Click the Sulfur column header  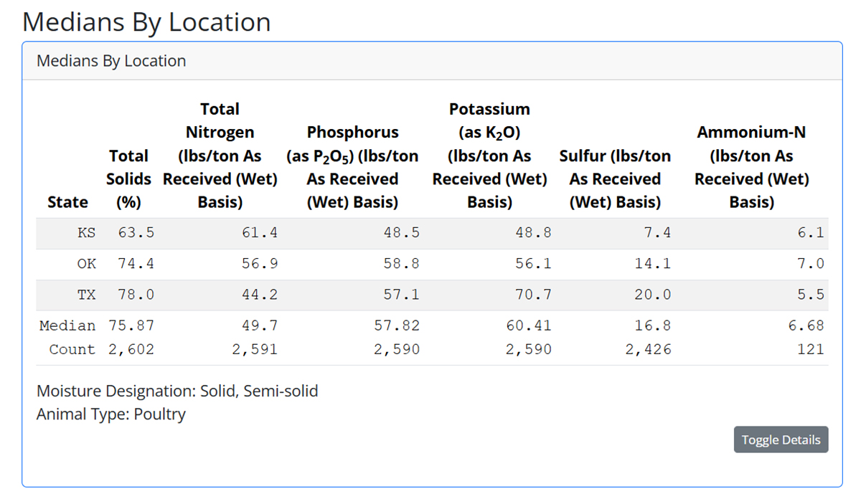(615, 179)
